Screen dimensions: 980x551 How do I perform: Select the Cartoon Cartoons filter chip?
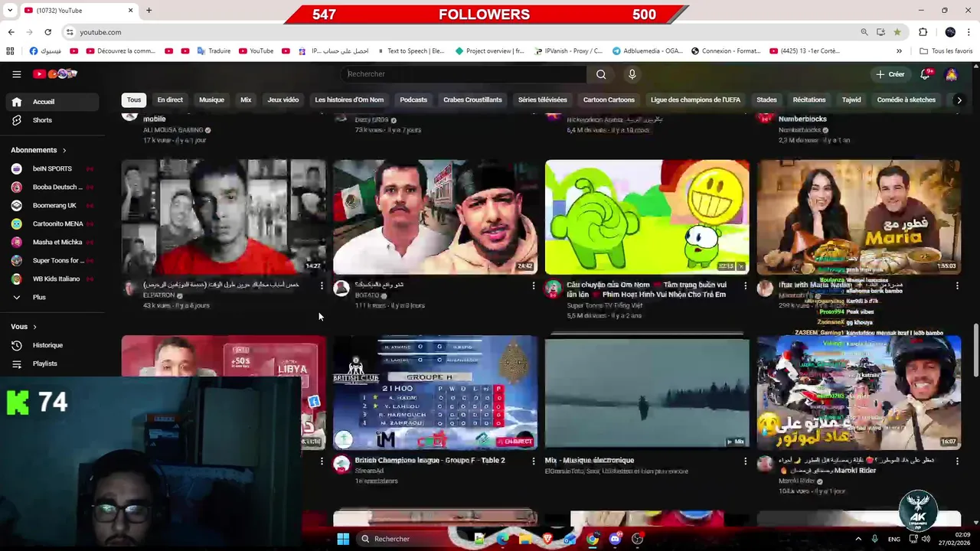609,100
